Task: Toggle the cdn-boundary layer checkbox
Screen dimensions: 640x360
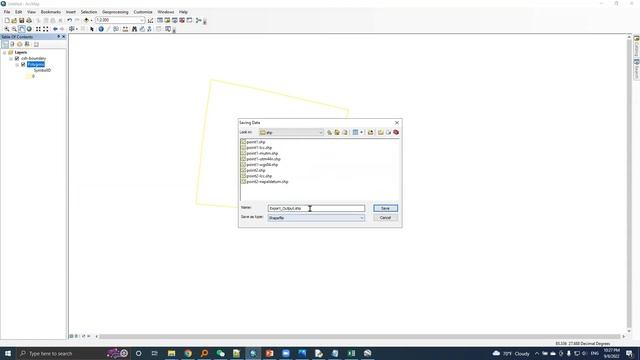Action: (x=17, y=58)
